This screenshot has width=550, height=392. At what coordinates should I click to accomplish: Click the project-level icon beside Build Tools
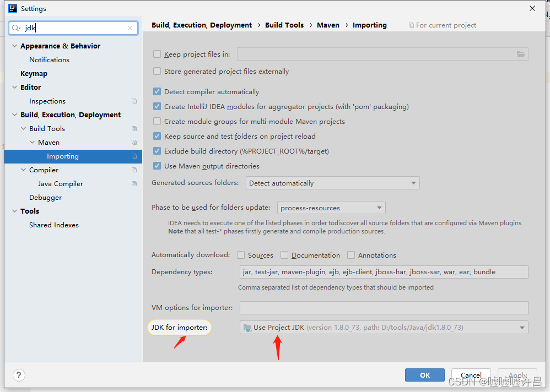[134, 129]
